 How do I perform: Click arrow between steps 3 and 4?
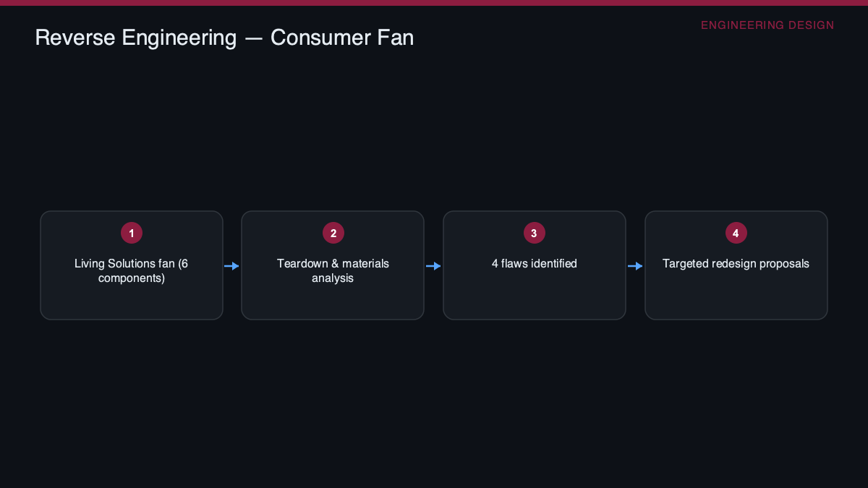click(635, 266)
